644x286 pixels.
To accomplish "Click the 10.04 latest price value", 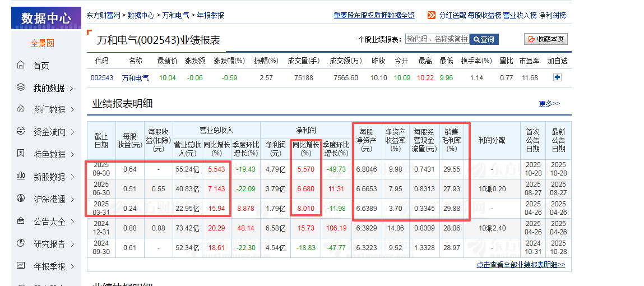I will click(x=167, y=77).
